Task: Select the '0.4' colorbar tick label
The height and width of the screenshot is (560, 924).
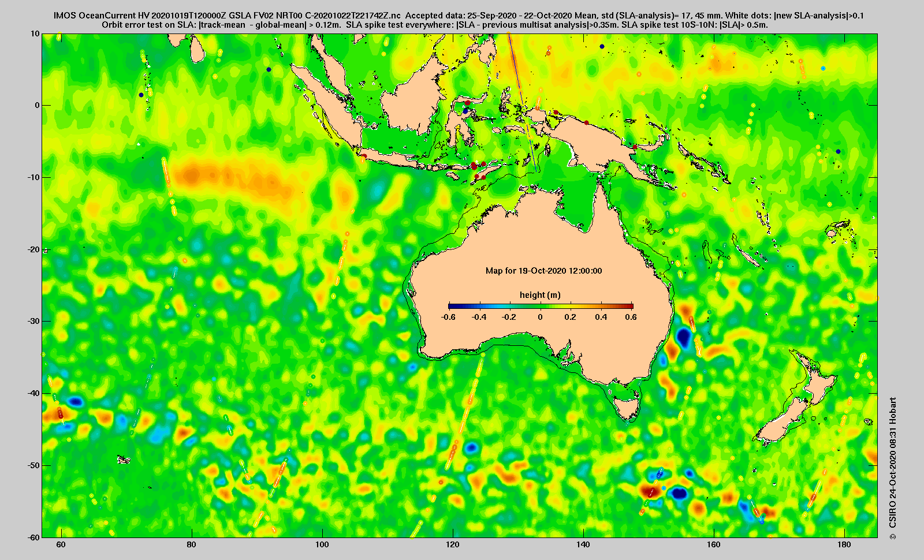Action: 601,317
